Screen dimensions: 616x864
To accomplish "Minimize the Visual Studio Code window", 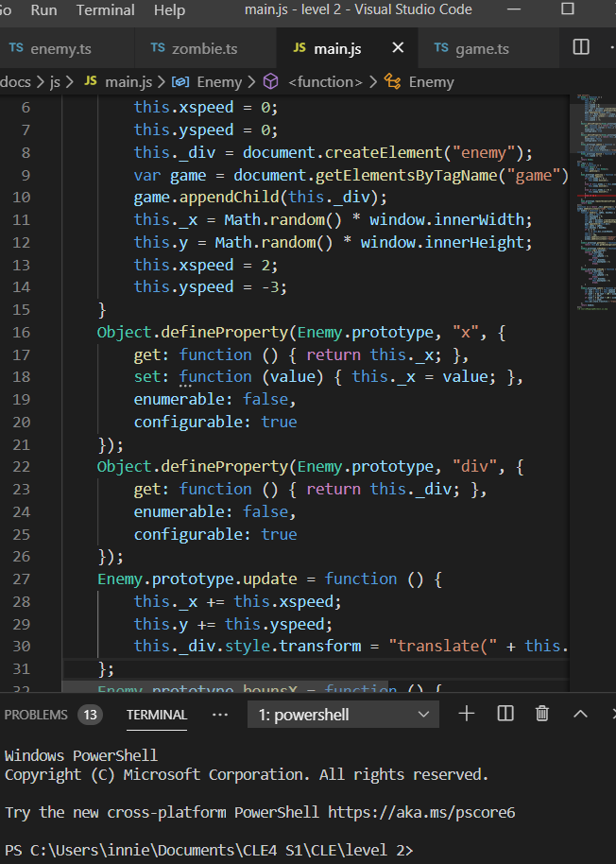I will coord(514,9).
